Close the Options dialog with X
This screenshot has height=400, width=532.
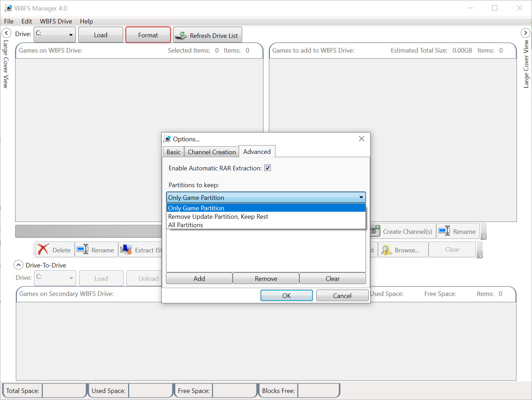[x=361, y=139]
